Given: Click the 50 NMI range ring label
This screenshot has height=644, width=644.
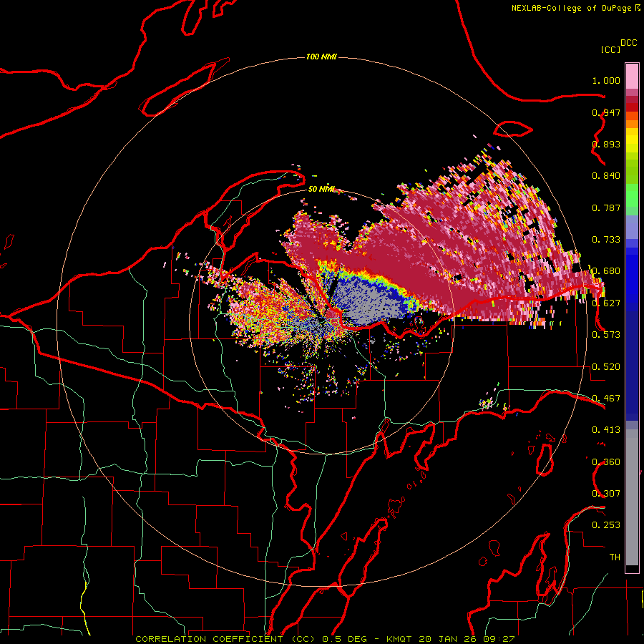Looking at the screenshot, I should 321,189.
